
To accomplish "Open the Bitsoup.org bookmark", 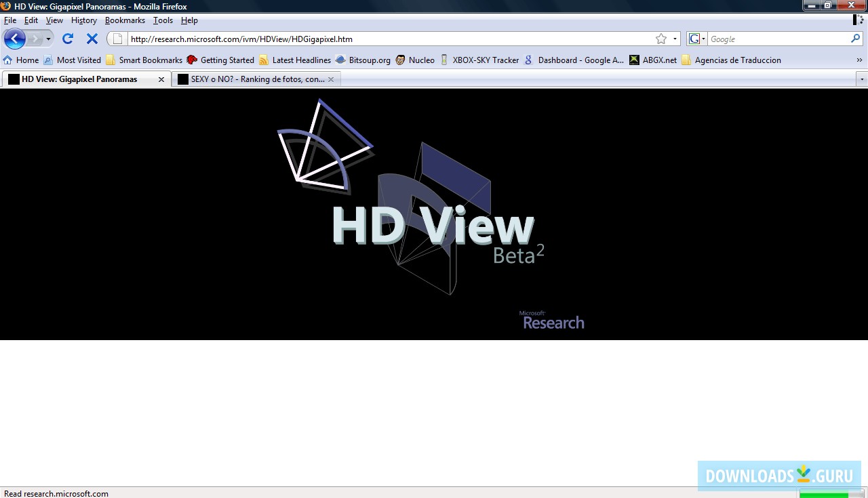I will coord(363,60).
